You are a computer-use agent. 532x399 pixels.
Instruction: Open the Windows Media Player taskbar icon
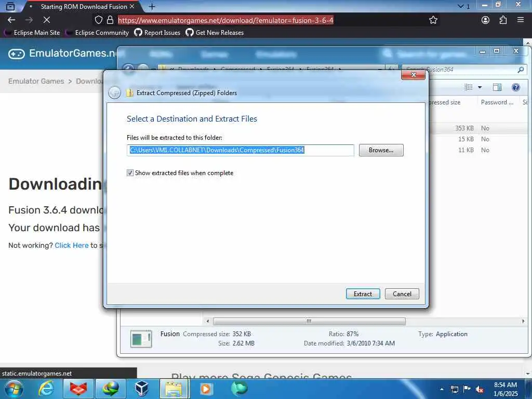pos(206,389)
